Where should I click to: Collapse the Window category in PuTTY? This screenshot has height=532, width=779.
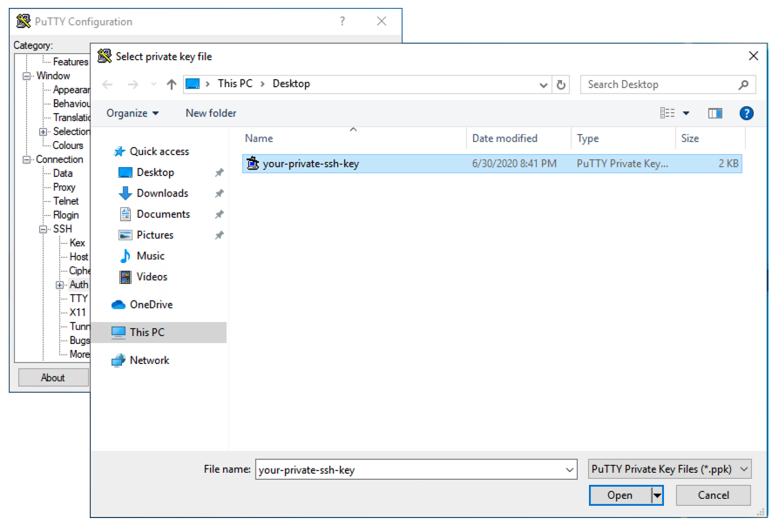26,76
